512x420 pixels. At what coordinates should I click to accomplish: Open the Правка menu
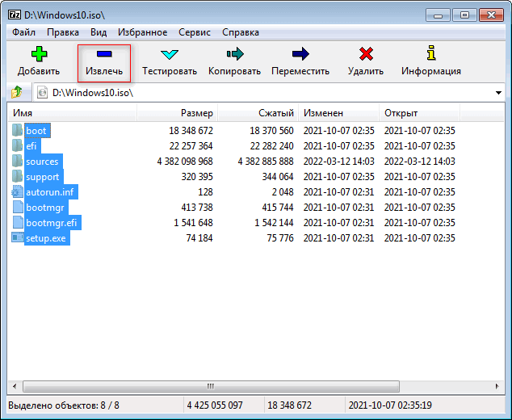pos(63,32)
